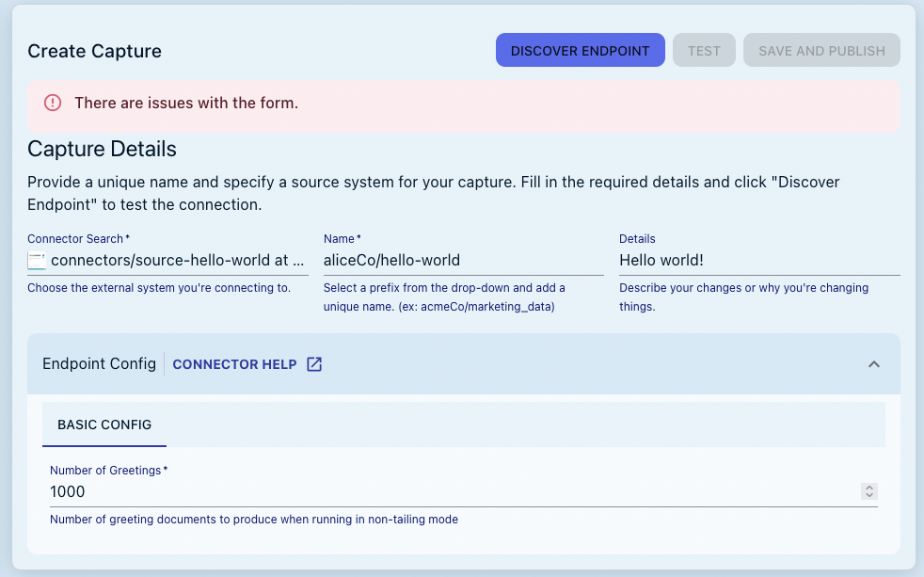Screen dimensions: 924x577
Task: Click the Discover Endpoint button
Action: pos(580,50)
